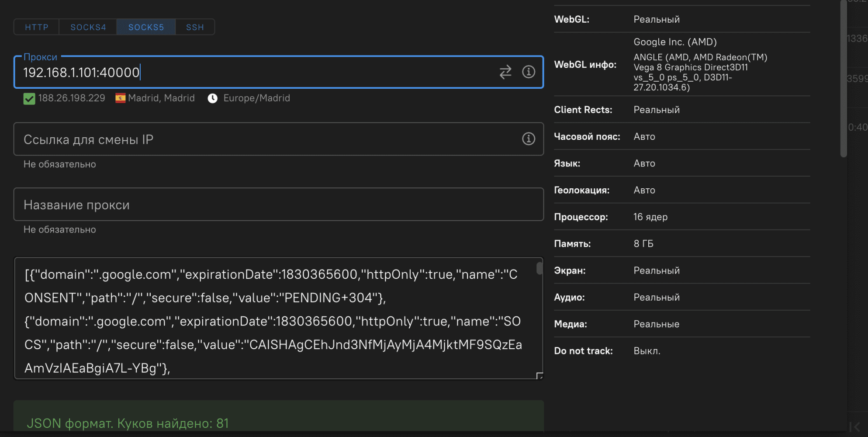This screenshot has width=868, height=437.
Task: Click the 'Europe/Madrid' timezone text
Action: pyautogui.click(x=256, y=98)
